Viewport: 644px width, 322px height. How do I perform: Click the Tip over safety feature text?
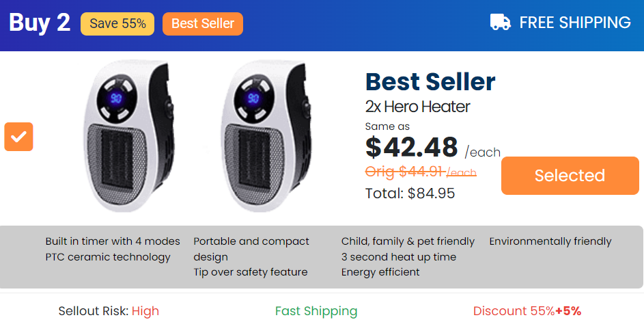point(251,272)
